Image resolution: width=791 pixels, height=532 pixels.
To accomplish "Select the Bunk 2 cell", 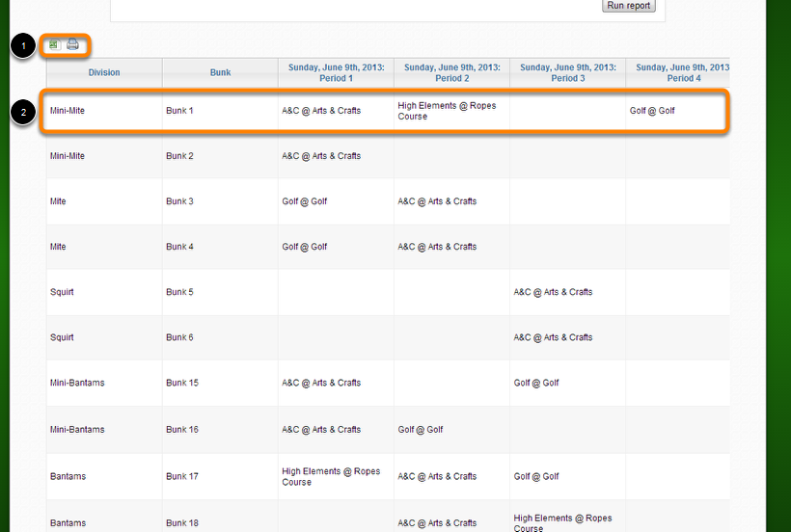I will tap(179, 156).
